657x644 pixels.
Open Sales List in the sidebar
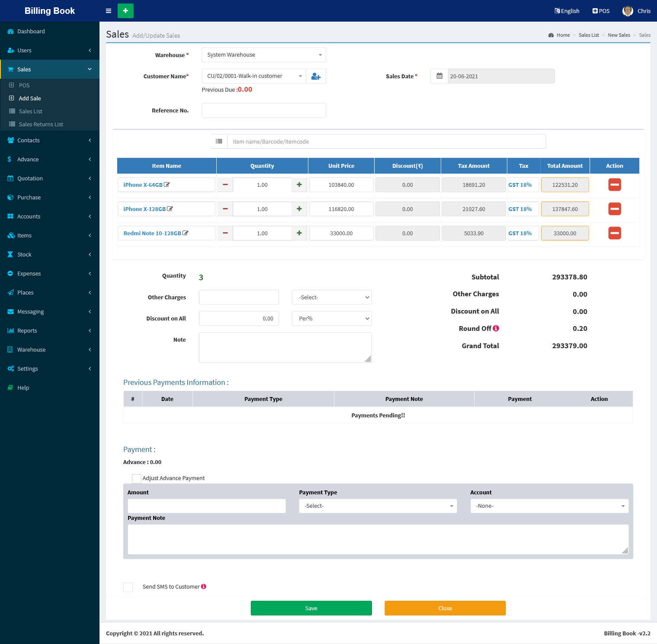click(30, 112)
